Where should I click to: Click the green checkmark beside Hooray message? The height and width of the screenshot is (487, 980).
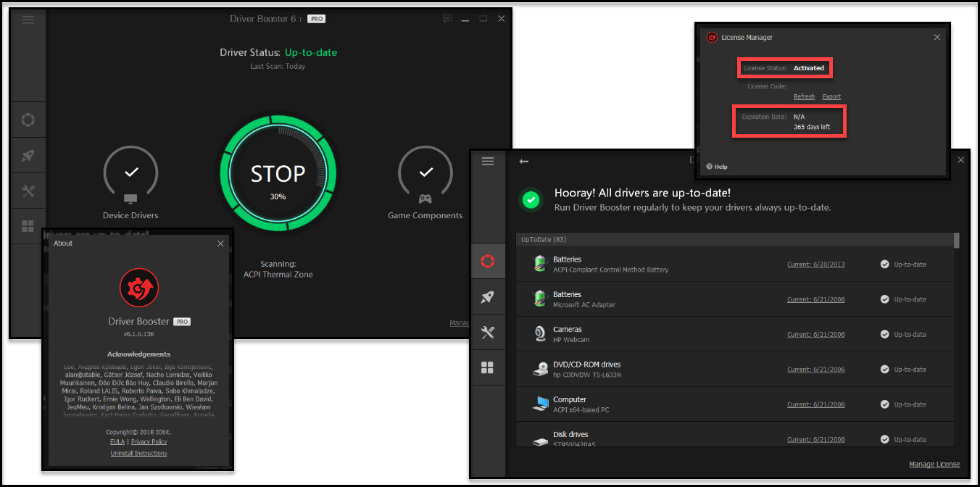pyautogui.click(x=531, y=200)
